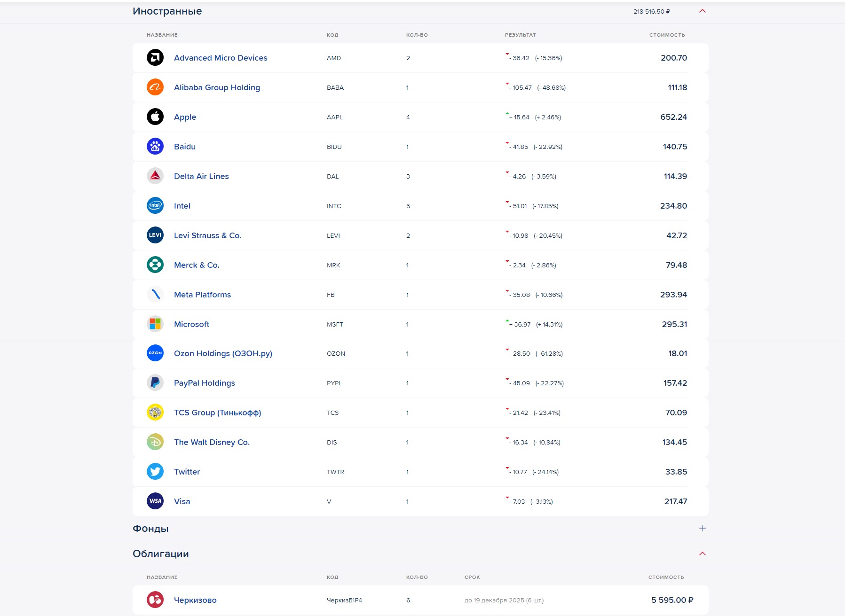Click the total value 218 516.50 ₽
The width and height of the screenshot is (845, 616).
tap(651, 12)
